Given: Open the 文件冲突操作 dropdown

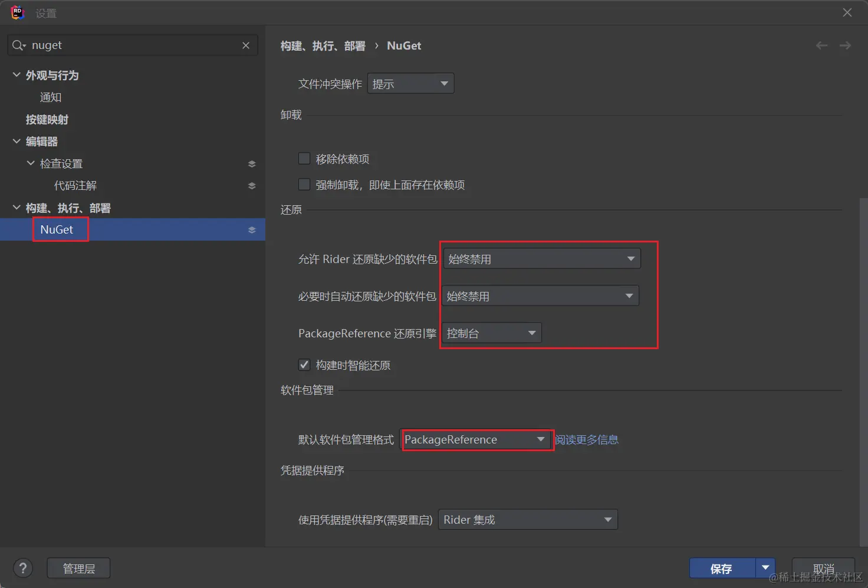Looking at the screenshot, I should [410, 84].
